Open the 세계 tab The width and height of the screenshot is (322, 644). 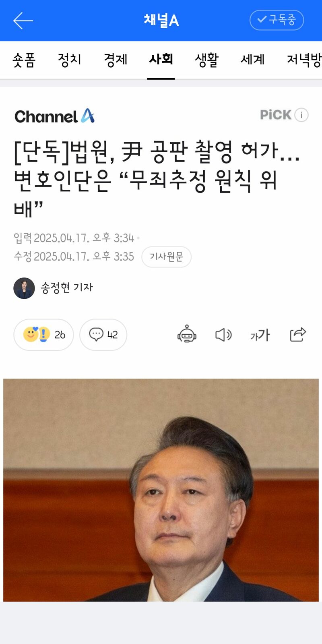[x=252, y=60]
